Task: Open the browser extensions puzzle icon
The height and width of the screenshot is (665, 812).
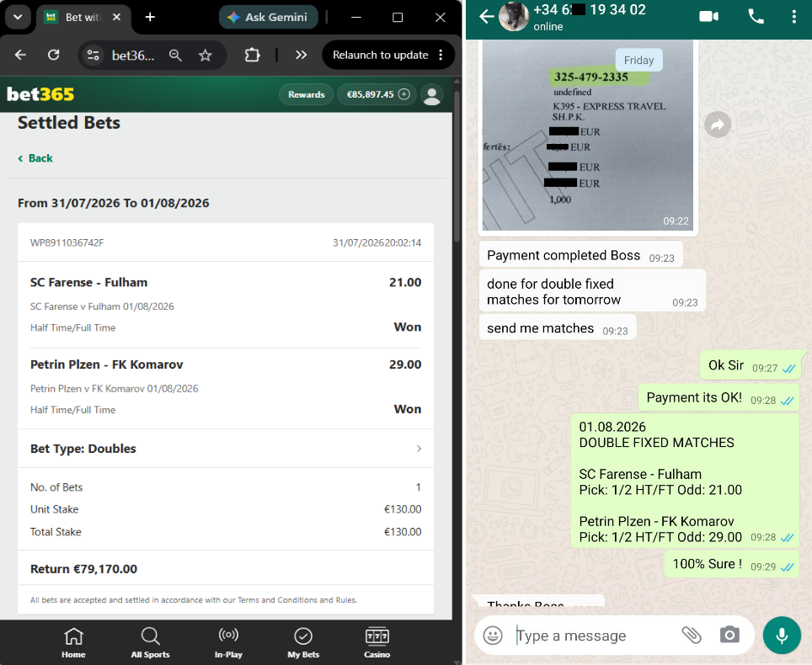Action: (x=252, y=55)
